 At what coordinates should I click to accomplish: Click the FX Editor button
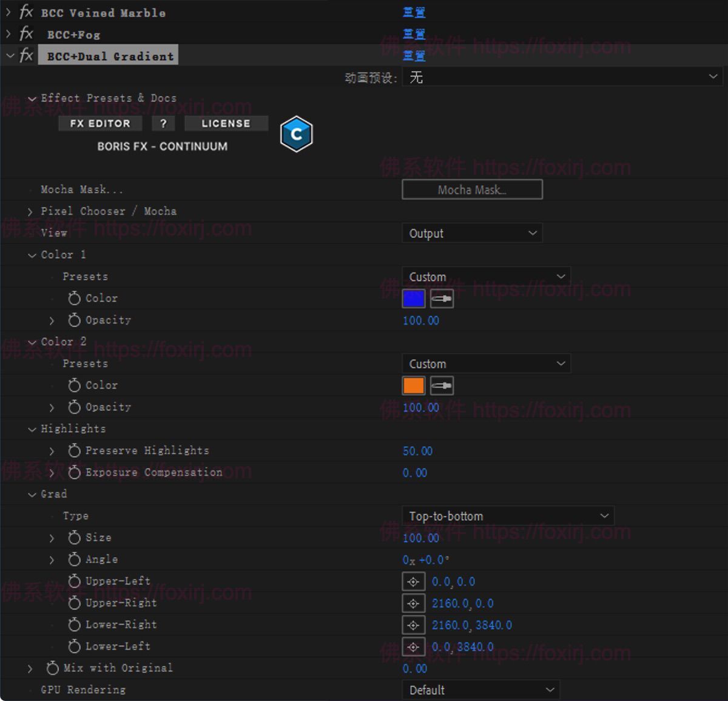tap(99, 123)
